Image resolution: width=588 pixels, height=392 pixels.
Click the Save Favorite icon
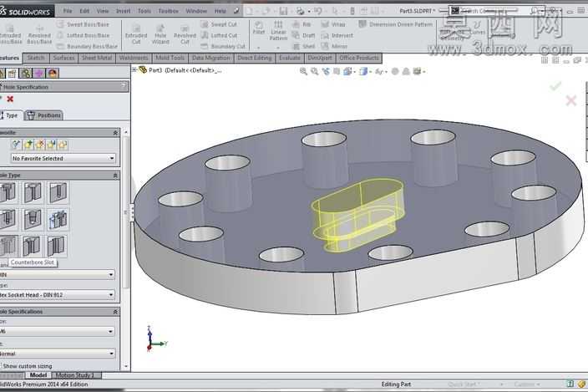(52, 145)
